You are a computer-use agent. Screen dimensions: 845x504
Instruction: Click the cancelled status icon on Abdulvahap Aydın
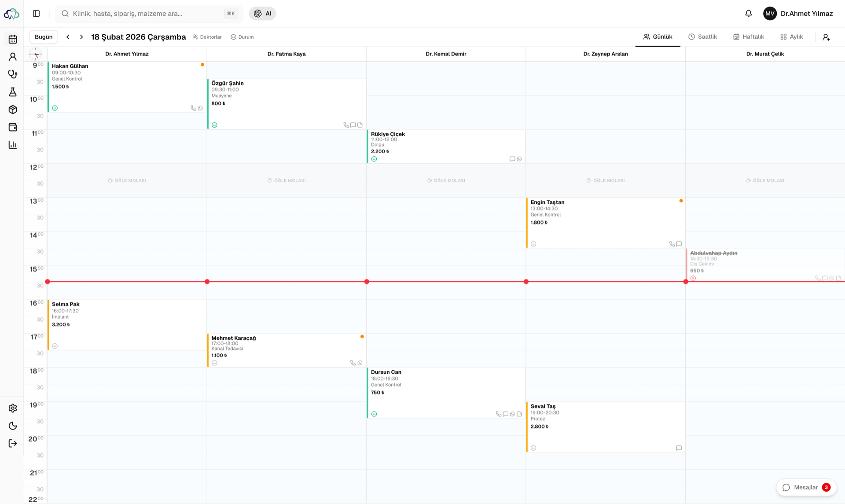coord(693,278)
